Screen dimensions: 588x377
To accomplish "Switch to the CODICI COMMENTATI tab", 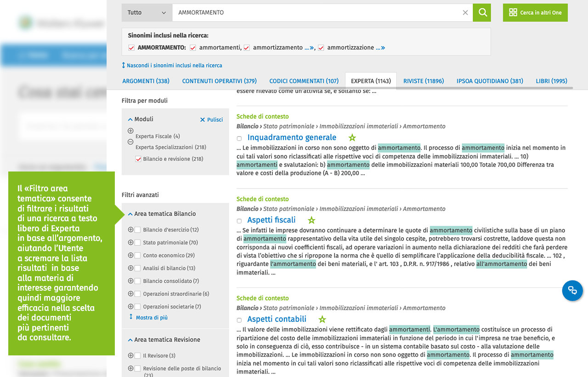I will click(x=304, y=81).
